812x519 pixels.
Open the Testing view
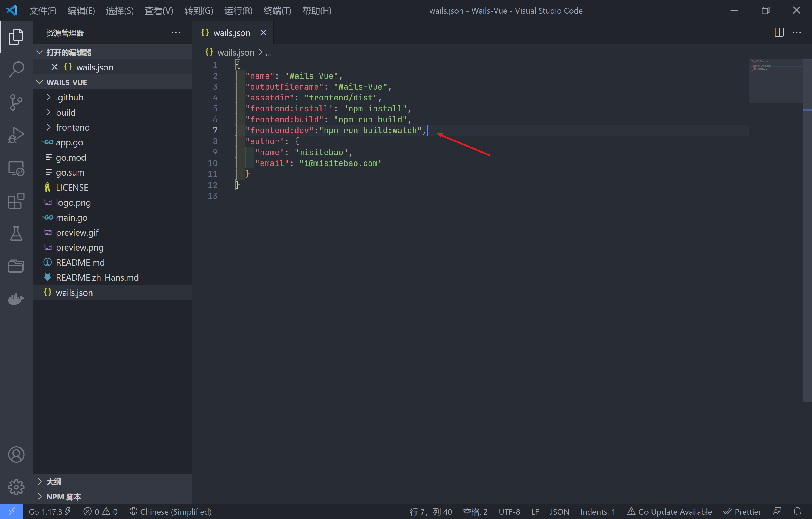coord(16,233)
